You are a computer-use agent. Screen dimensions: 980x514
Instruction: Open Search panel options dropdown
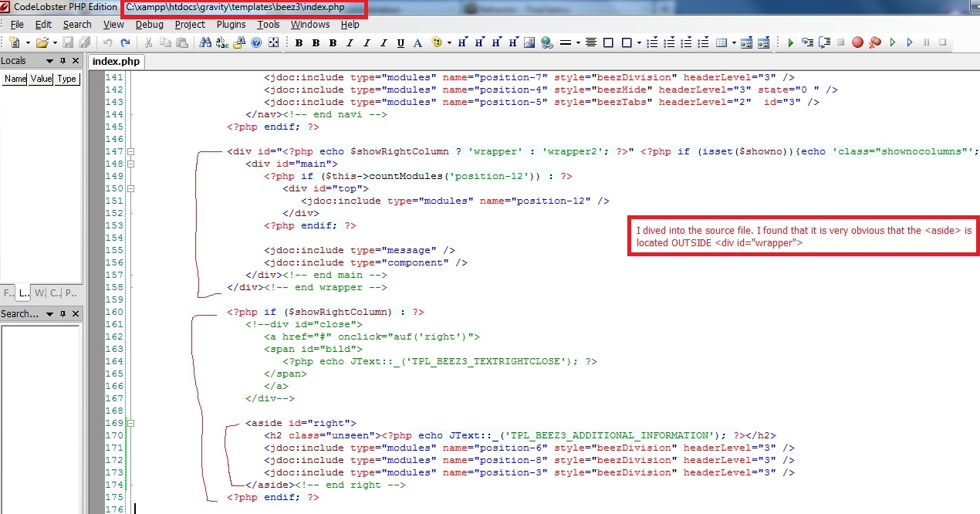point(49,314)
